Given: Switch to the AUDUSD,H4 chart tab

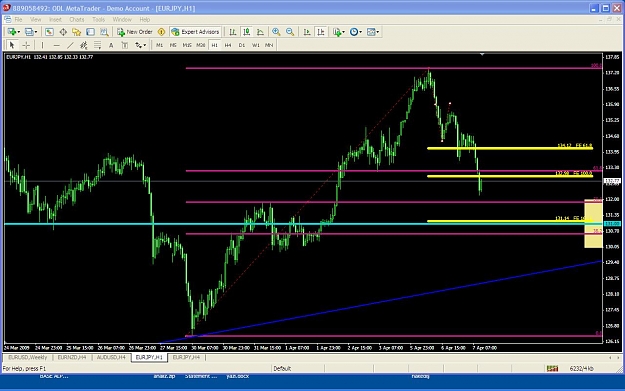Looking at the screenshot, I should (x=111, y=358).
